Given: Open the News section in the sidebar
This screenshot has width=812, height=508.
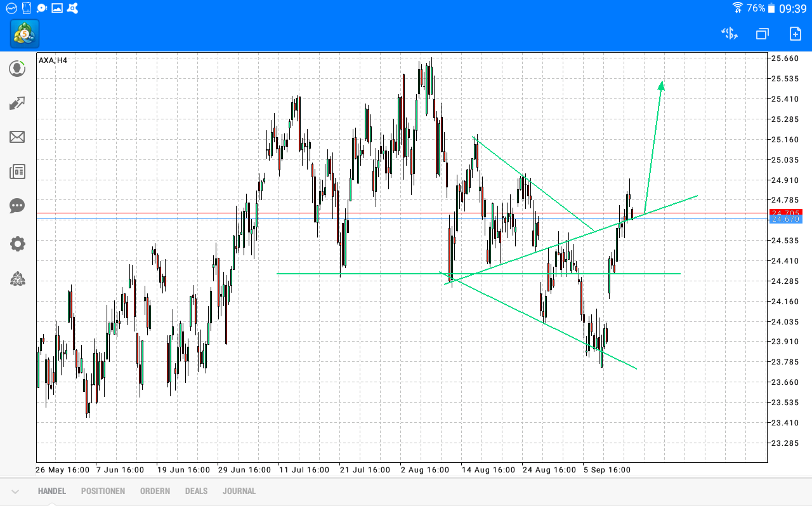Looking at the screenshot, I should 17,171.
